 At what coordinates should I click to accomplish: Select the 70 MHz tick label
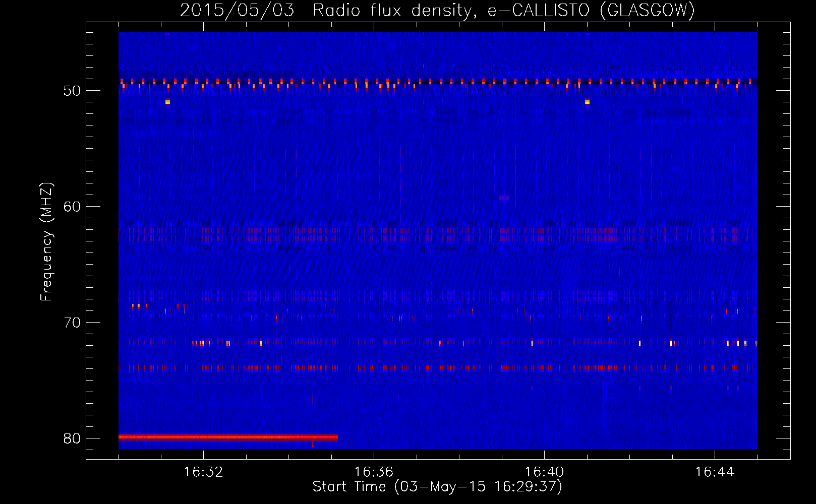tap(72, 323)
